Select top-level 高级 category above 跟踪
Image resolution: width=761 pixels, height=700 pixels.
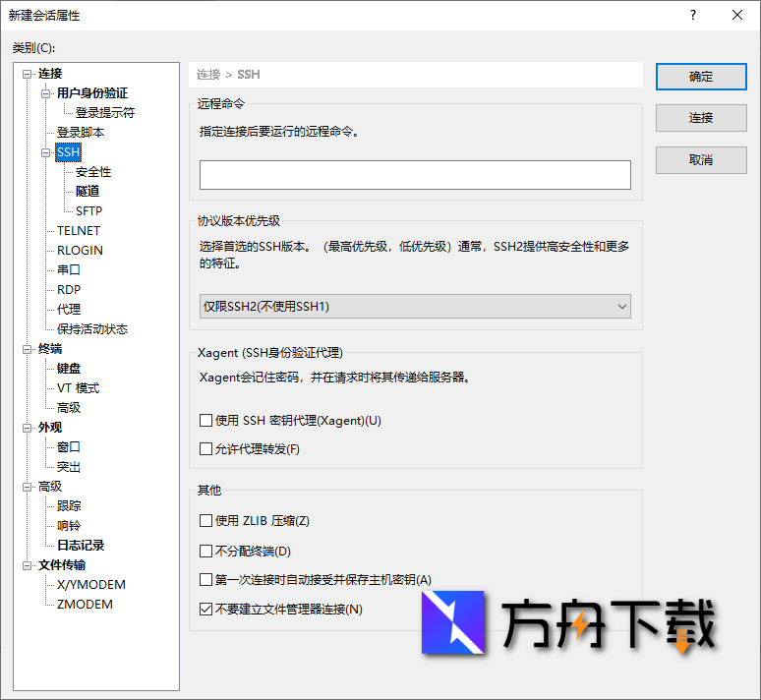pos(50,487)
